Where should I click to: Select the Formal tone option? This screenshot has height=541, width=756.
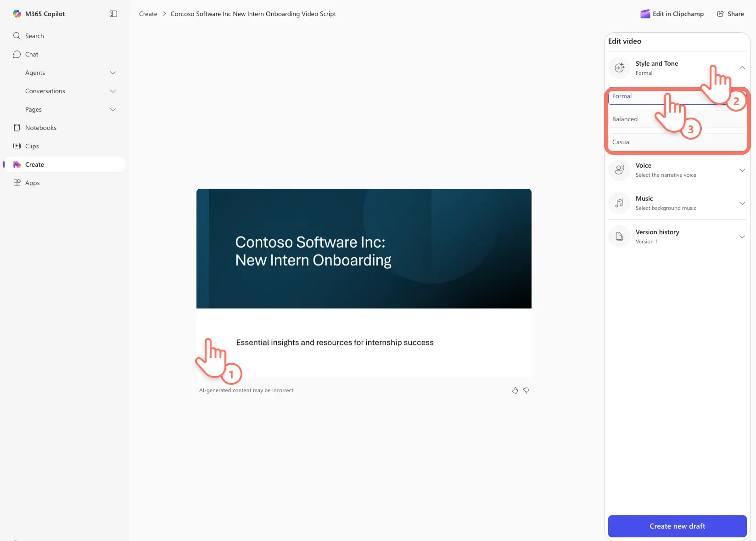coord(678,96)
